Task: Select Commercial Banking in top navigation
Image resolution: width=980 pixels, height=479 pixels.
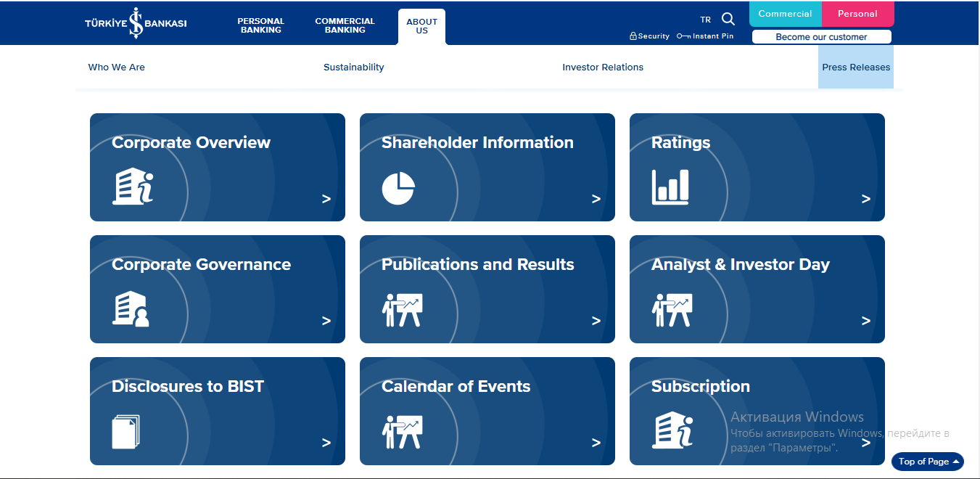Action: tap(345, 25)
